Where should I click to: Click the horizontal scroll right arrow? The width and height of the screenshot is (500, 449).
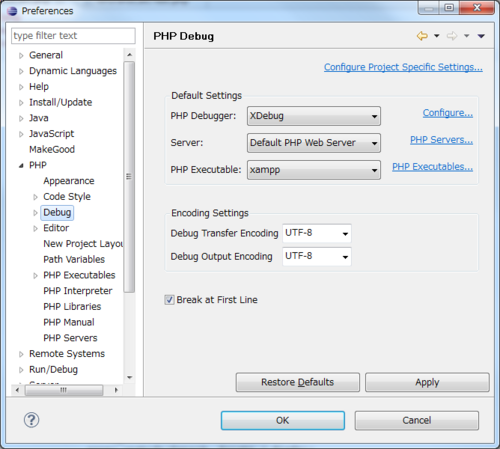[x=116, y=390]
